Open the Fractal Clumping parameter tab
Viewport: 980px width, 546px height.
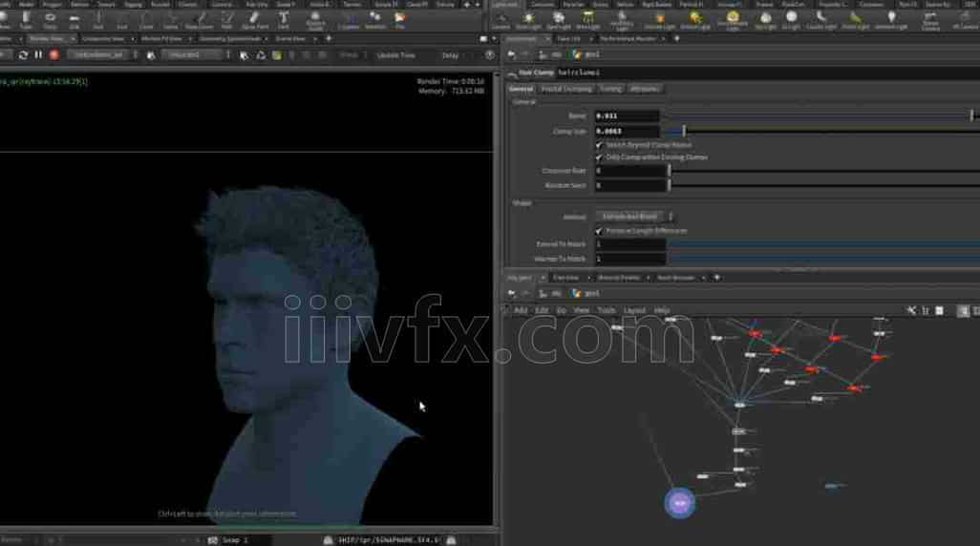[566, 90]
